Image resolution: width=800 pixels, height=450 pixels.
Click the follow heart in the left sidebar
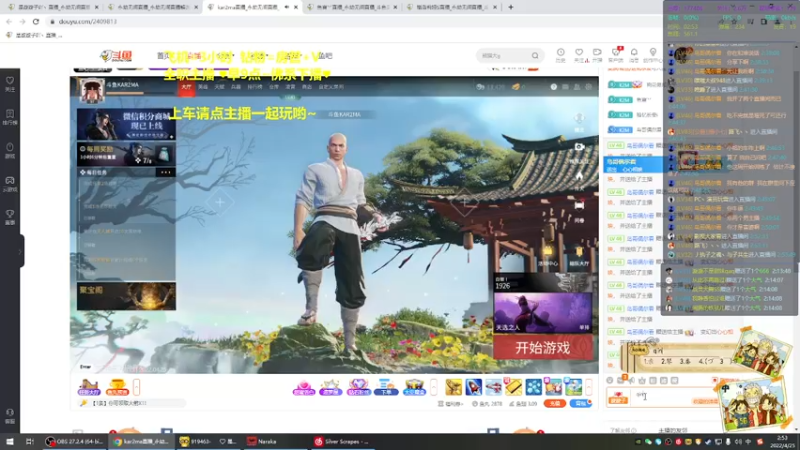[10, 84]
